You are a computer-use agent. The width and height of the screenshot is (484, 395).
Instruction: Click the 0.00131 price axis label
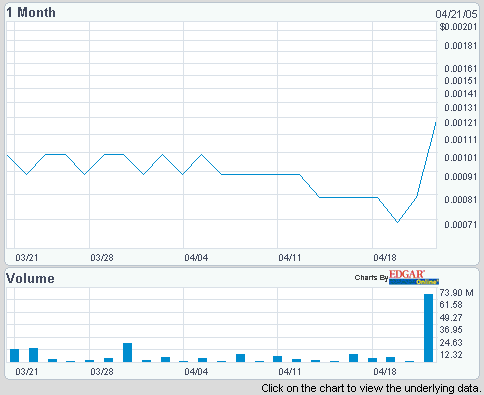tap(461, 108)
